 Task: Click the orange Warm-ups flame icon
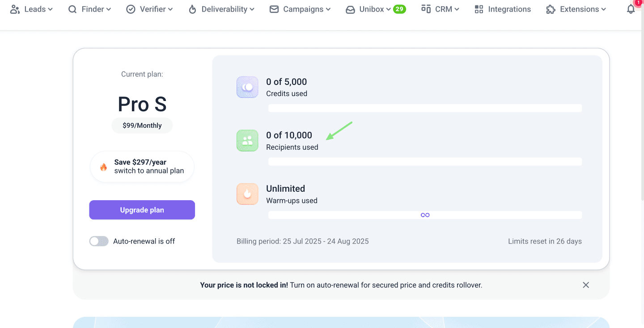(x=247, y=194)
